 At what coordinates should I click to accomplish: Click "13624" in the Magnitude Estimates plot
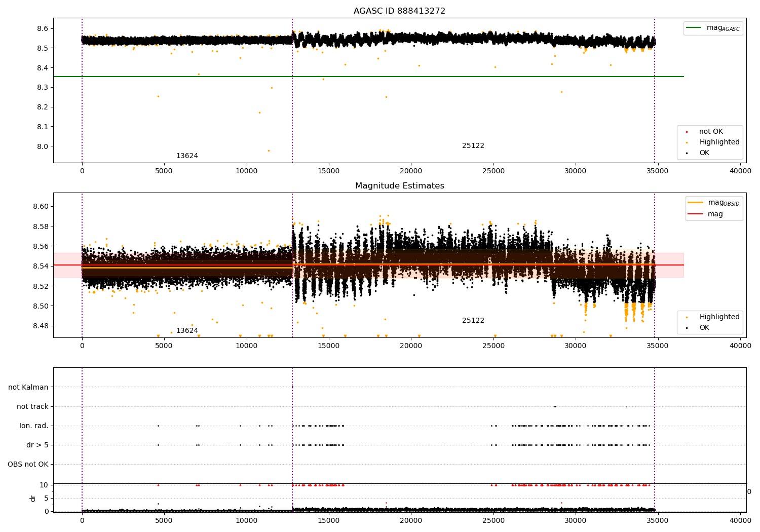click(187, 331)
